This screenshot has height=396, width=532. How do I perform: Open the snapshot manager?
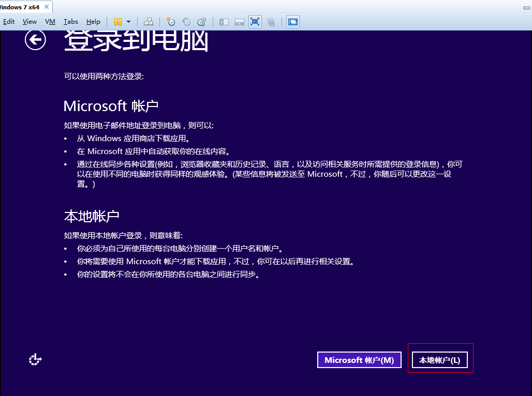tap(202, 22)
